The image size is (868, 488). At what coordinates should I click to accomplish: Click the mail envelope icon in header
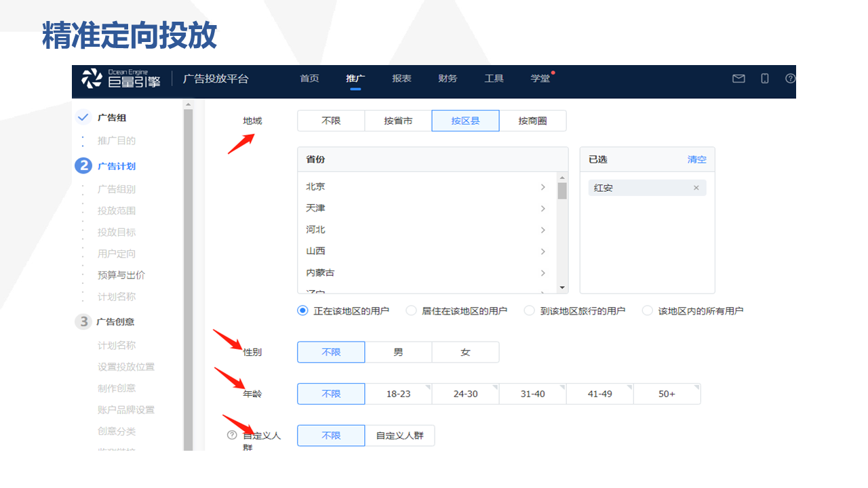click(x=738, y=79)
